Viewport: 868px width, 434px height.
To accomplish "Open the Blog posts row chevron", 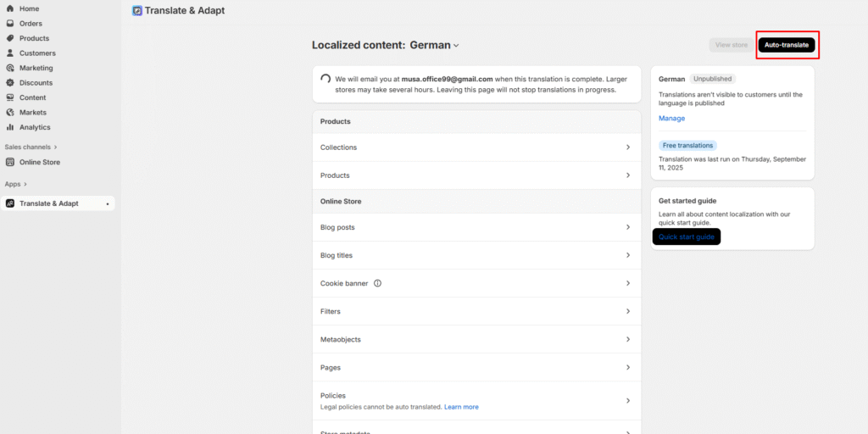I will (x=628, y=227).
